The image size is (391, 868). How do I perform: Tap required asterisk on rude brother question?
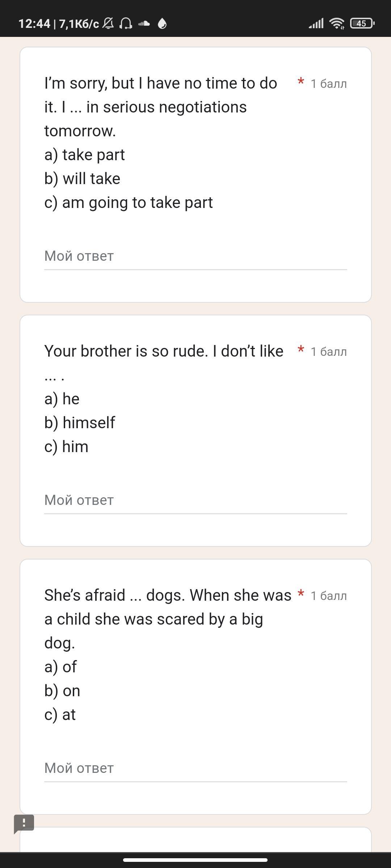coord(300,350)
